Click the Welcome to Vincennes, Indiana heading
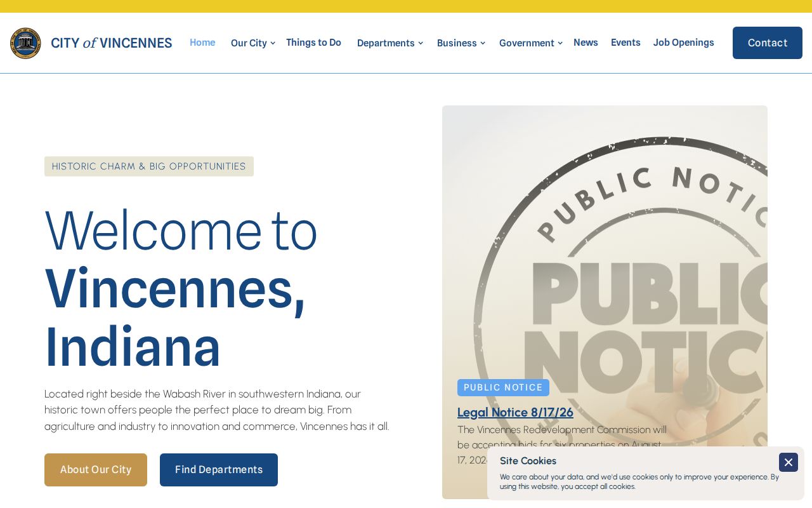Viewport: 812px width, 508px height. 181,288
